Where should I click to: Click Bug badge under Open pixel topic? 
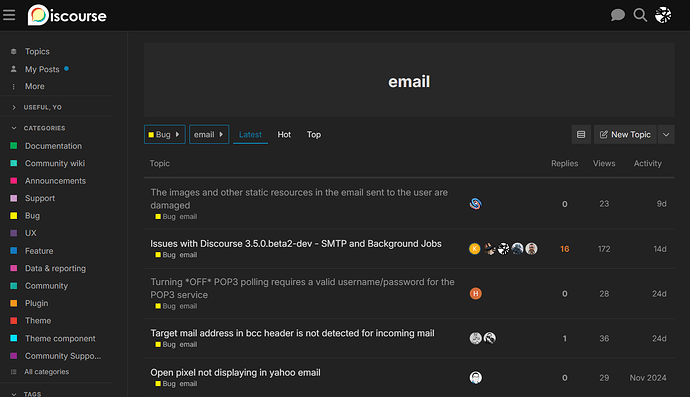165,384
